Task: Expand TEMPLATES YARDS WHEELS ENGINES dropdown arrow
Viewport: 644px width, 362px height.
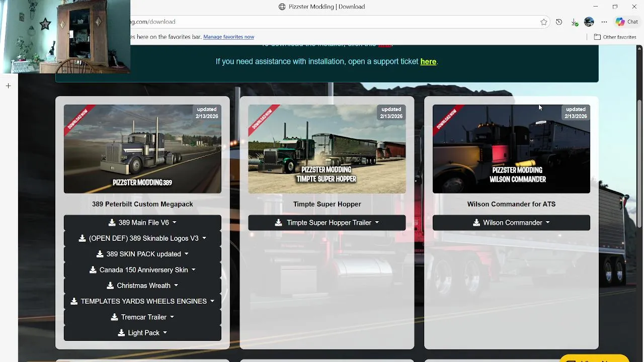Action: (x=212, y=301)
